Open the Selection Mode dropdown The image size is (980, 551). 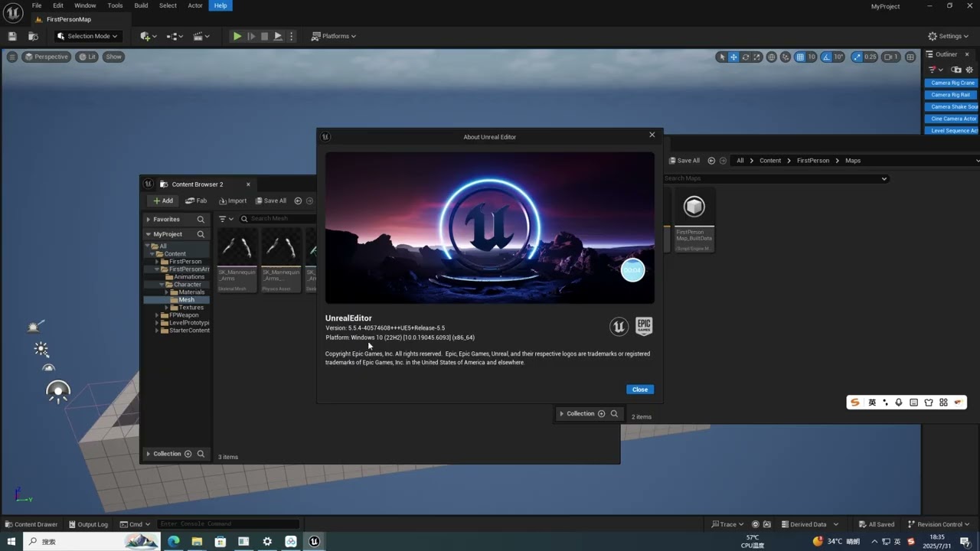coord(87,36)
